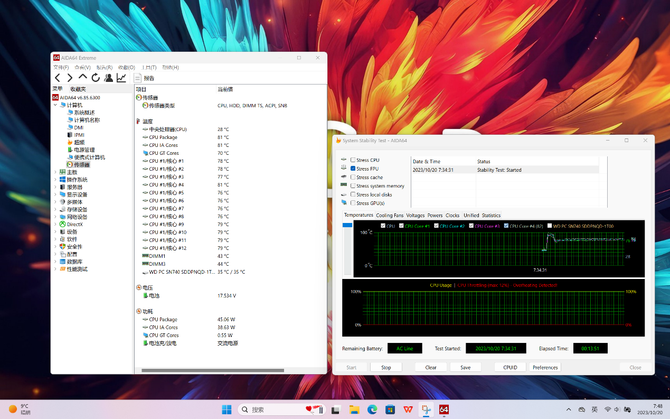Screen dimensions: 670x419
Task: Expand the 显示设备 tree node
Action: click(x=55, y=194)
